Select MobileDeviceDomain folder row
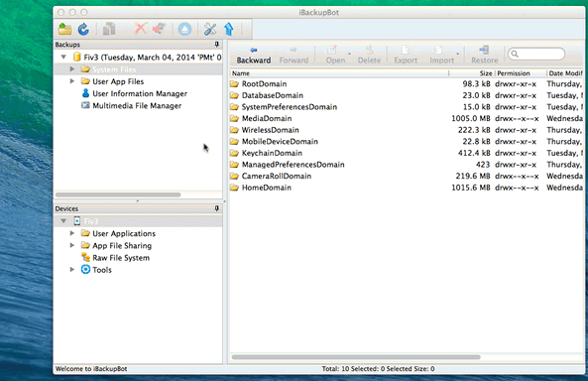Screen dimensions: 588x381 (407, 142)
